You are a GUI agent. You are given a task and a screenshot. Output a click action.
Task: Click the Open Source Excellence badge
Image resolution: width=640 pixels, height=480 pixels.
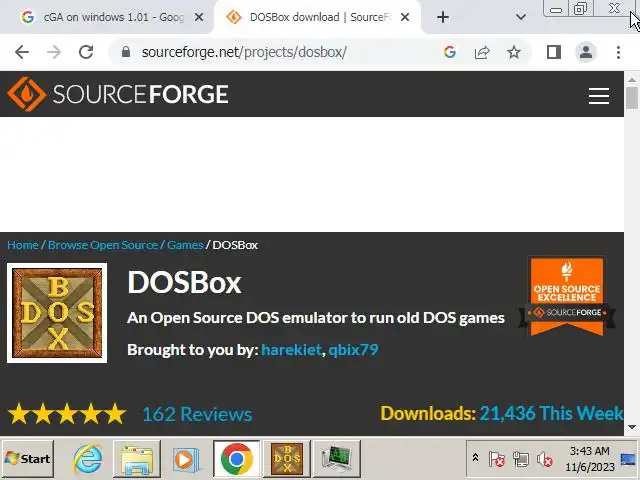pos(567,297)
